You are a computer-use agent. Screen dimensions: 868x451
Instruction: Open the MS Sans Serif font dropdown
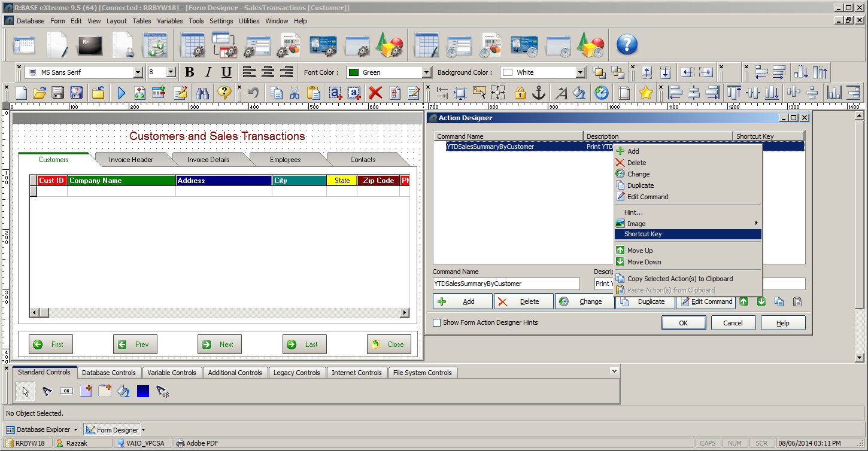pyautogui.click(x=138, y=72)
